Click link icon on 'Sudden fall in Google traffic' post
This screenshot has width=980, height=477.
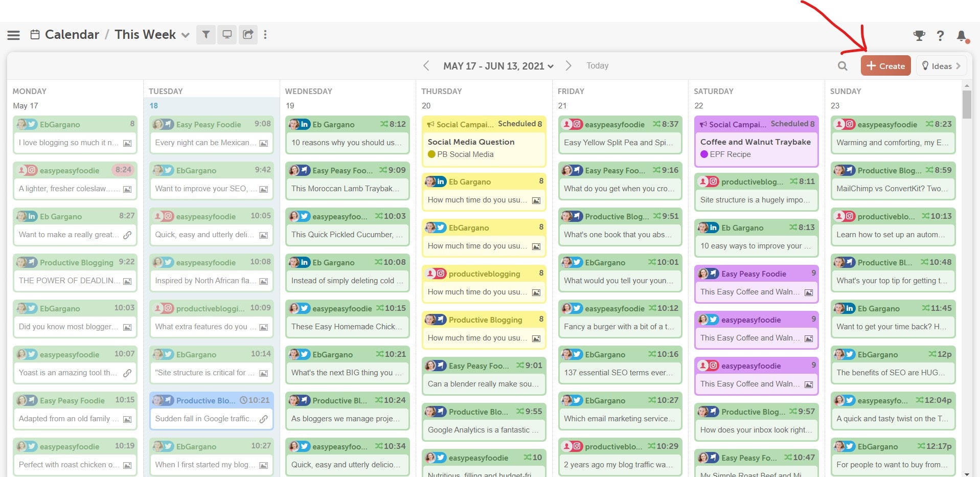point(264,419)
